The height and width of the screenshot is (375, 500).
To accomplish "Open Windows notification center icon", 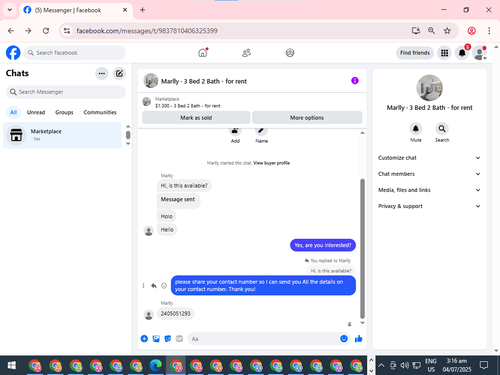I will coord(484,365).
